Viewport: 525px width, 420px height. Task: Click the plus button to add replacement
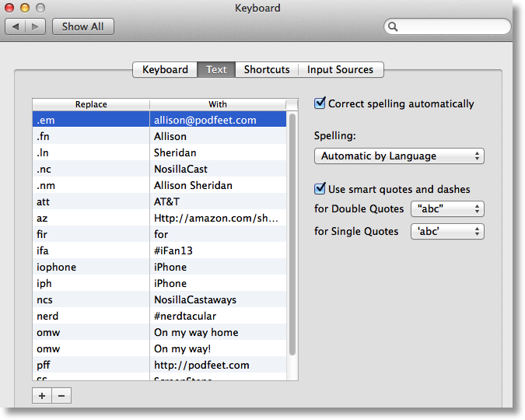42,396
